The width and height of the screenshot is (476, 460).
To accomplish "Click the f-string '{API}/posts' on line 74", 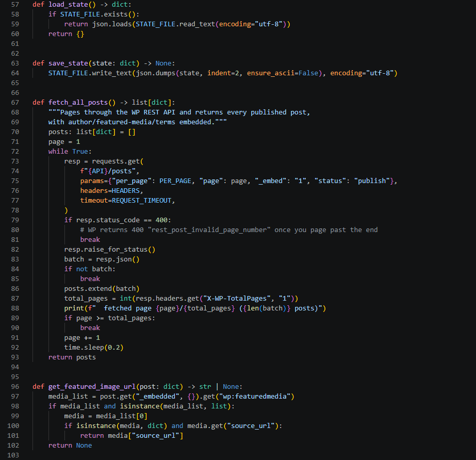I will [110, 171].
